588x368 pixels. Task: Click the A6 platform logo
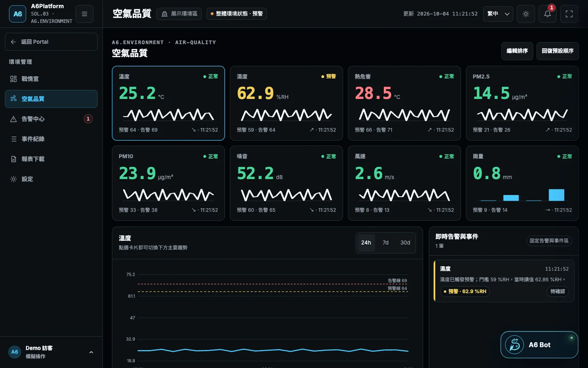click(18, 14)
